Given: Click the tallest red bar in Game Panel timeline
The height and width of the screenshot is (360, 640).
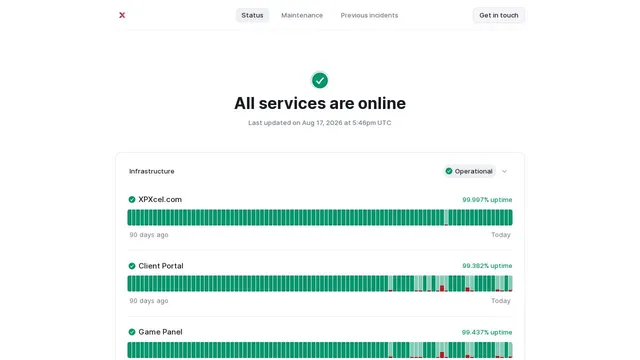Looking at the screenshot, I should point(442,355).
